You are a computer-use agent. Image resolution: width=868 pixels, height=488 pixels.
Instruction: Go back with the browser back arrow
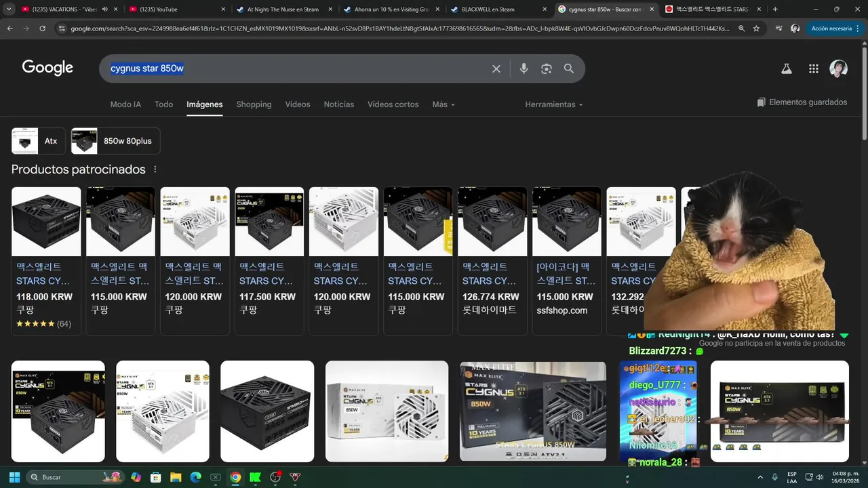click(x=9, y=28)
